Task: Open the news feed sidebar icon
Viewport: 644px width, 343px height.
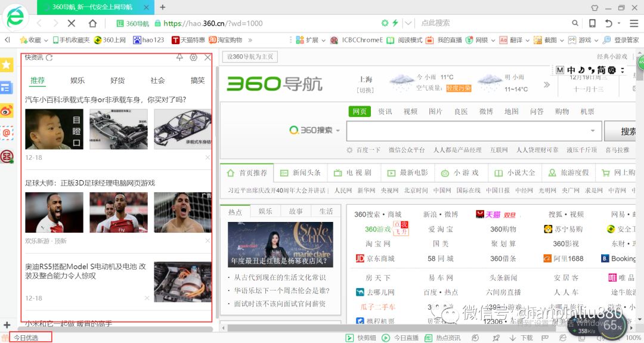Action: click(x=7, y=88)
